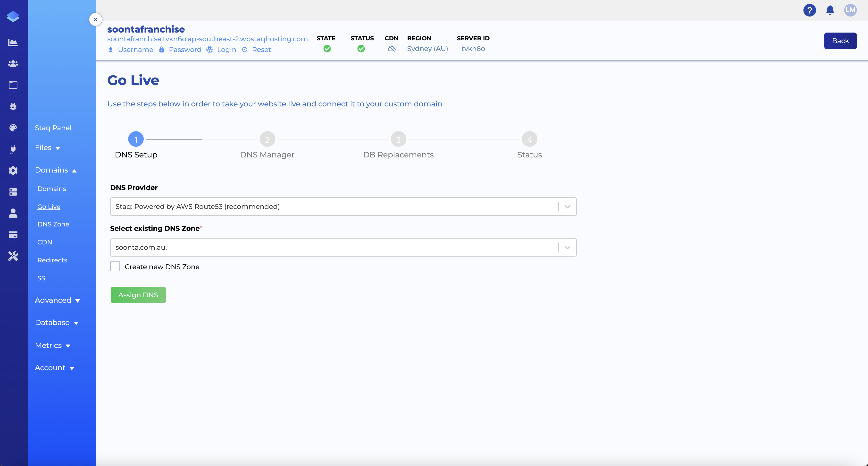The width and height of the screenshot is (868, 466).
Task: Click the Assign DNS button
Action: tap(138, 295)
